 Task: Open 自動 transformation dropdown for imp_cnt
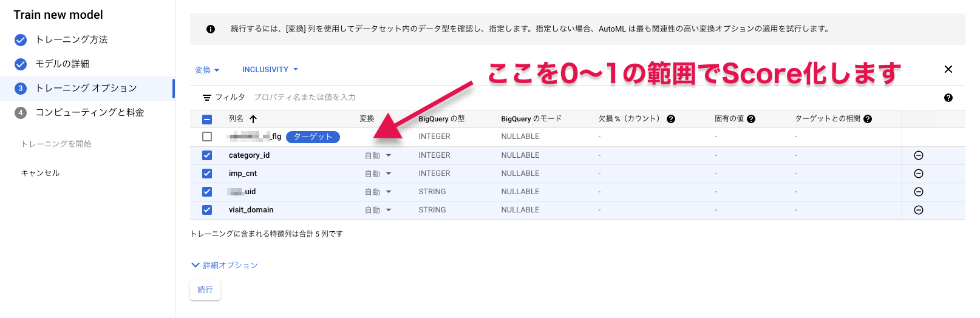[x=378, y=174]
